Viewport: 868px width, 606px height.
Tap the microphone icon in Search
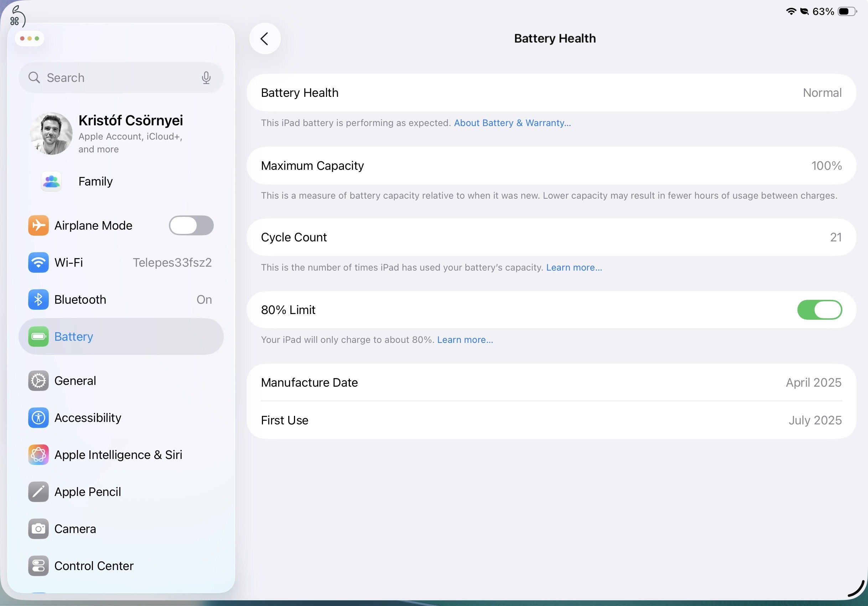(206, 78)
